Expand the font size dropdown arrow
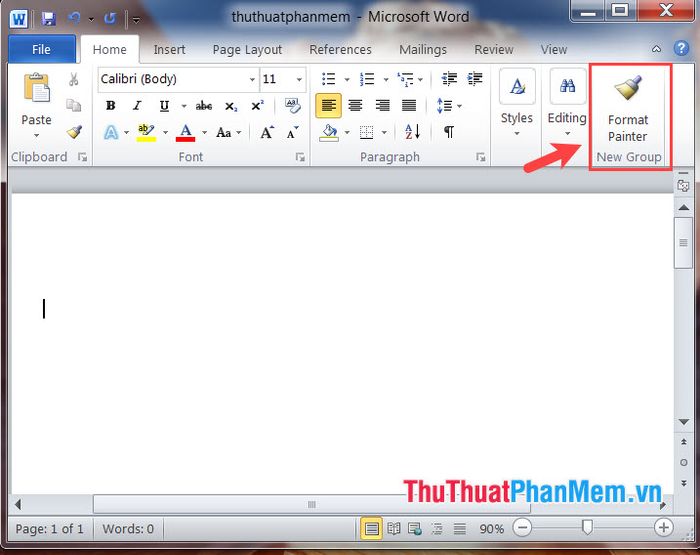 [299, 79]
